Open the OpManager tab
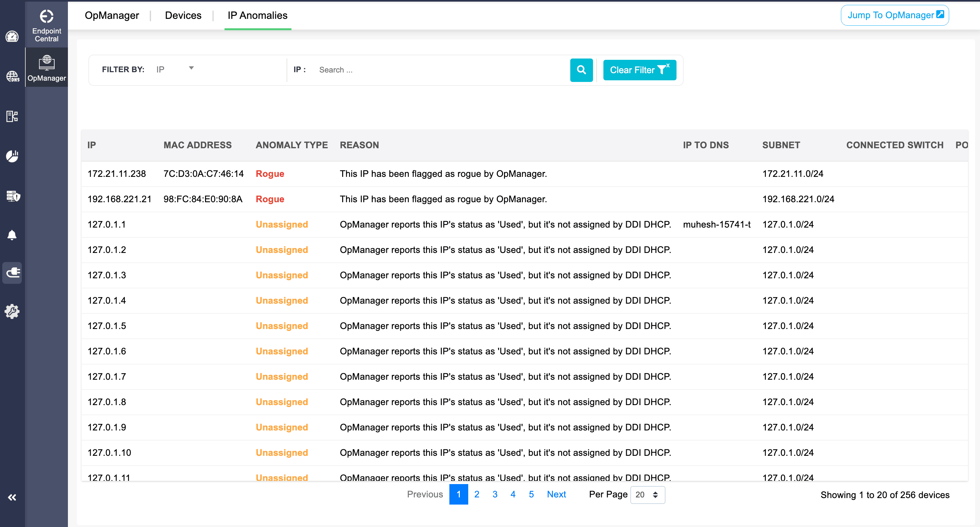 112,15
